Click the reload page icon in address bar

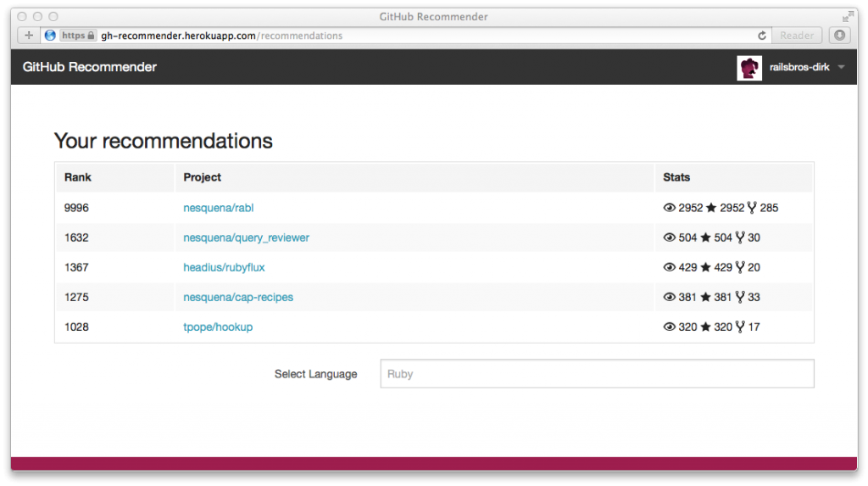tap(761, 36)
